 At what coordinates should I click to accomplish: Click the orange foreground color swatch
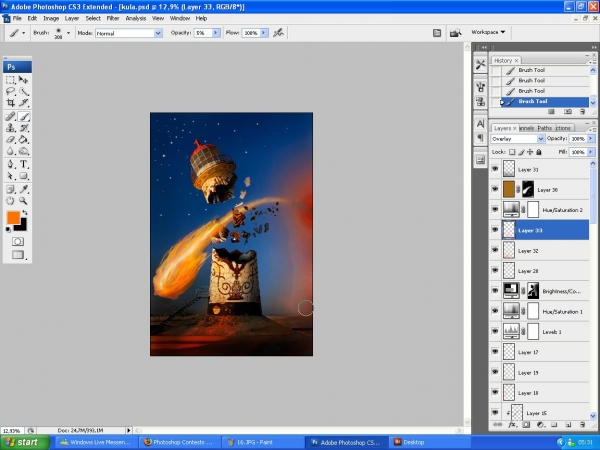pyautogui.click(x=13, y=218)
